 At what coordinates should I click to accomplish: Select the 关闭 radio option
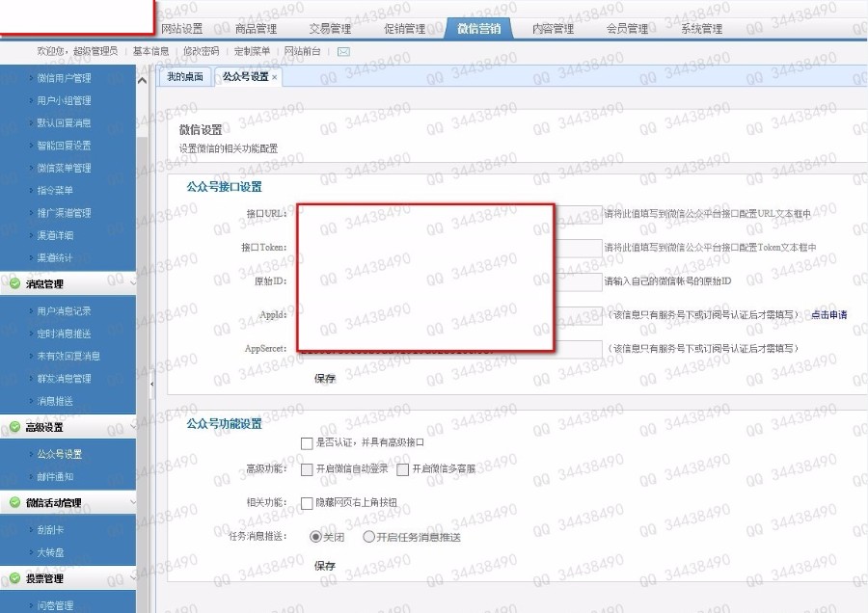(315, 537)
